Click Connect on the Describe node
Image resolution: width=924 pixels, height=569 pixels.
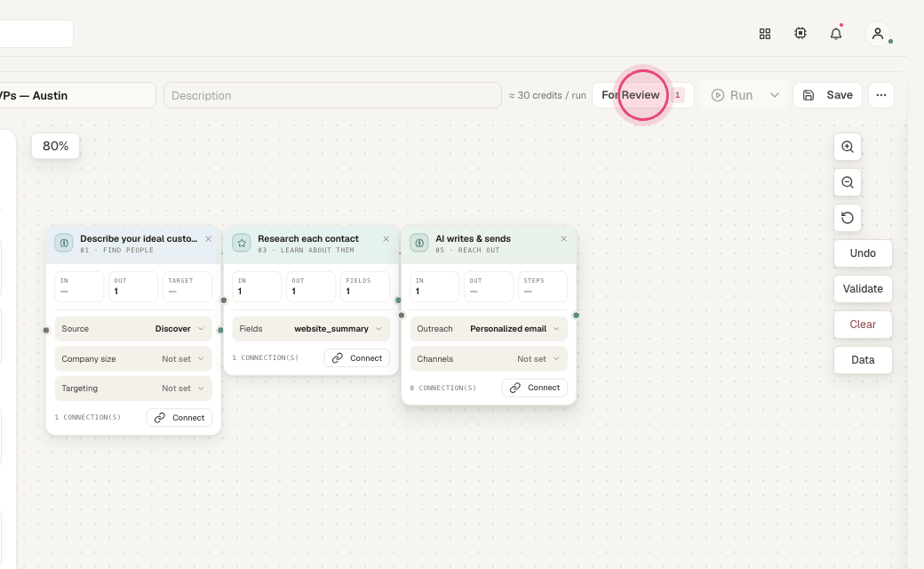click(179, 418)
